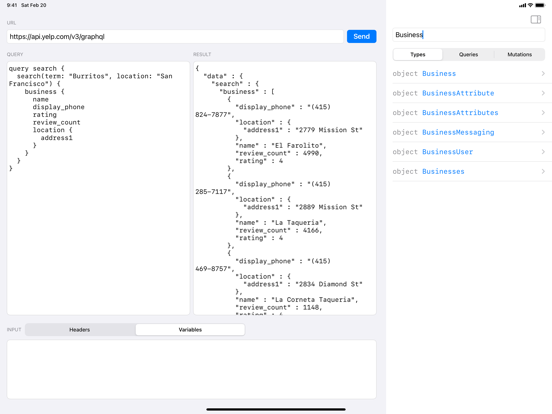
Task: Click the Business search field
Action: (x=469, y=34)
